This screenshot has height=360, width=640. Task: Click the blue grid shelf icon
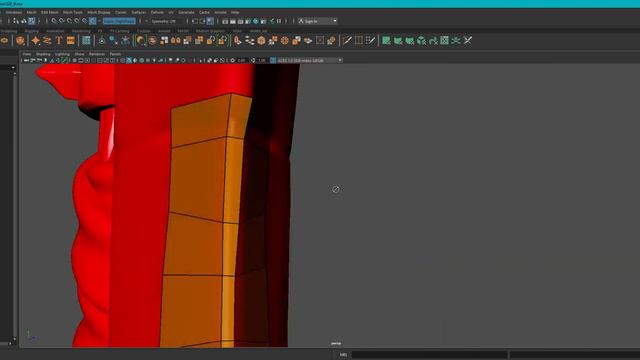pos(86,40)
